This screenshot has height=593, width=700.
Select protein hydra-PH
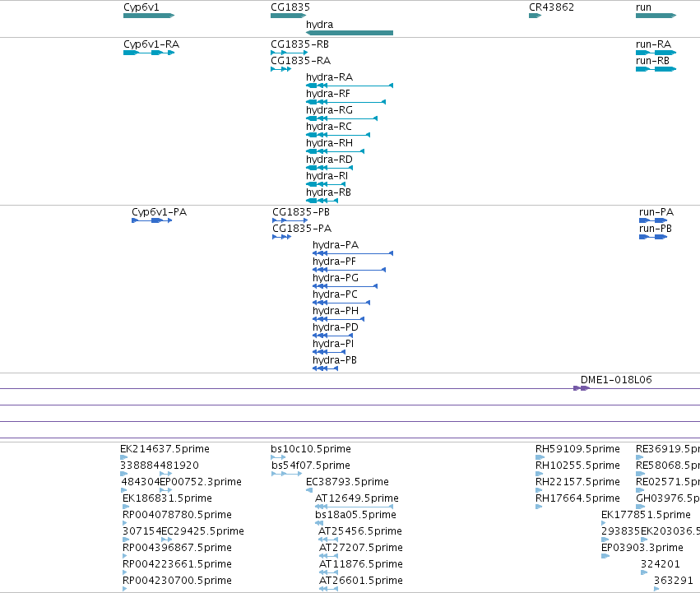click(338, 319)
